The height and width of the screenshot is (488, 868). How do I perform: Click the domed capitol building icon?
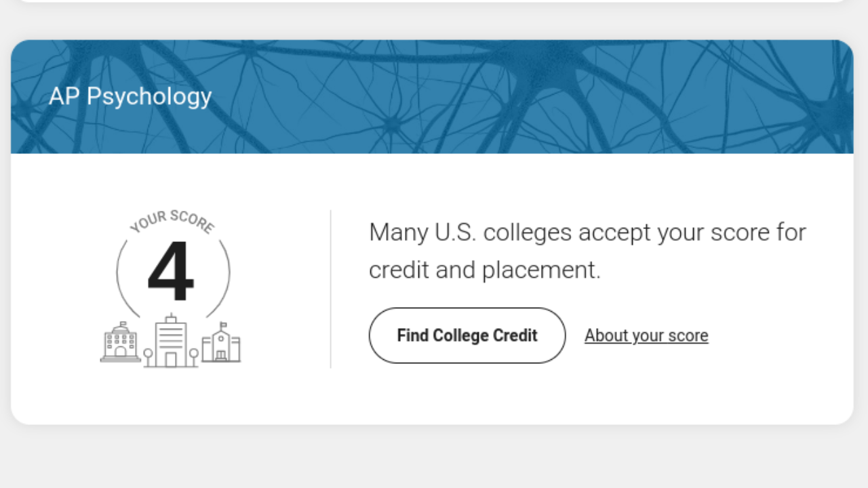121,342
